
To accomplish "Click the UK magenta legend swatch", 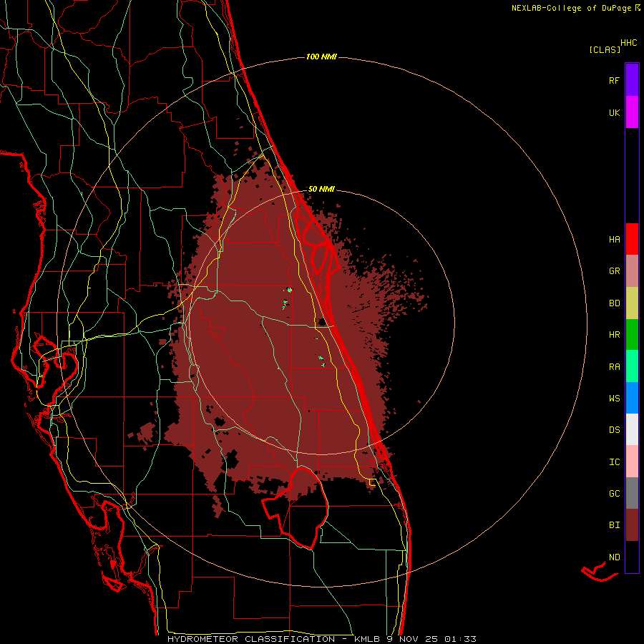I will 632,112.
